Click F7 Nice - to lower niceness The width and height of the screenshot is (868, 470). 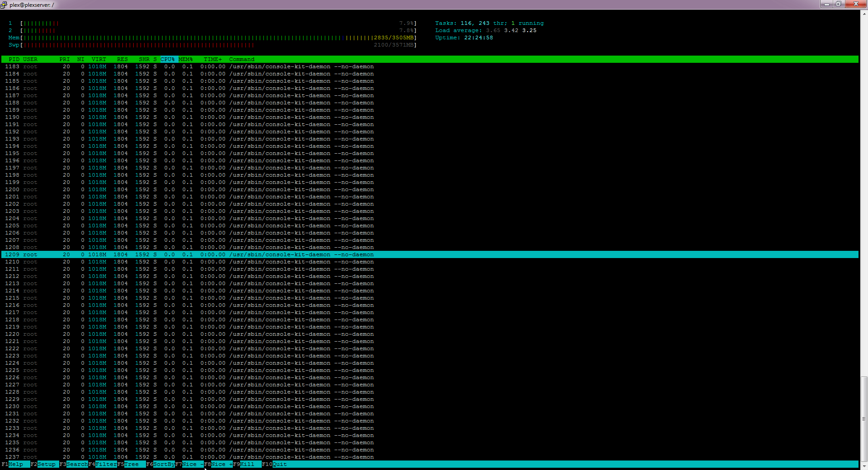[189, 465]
